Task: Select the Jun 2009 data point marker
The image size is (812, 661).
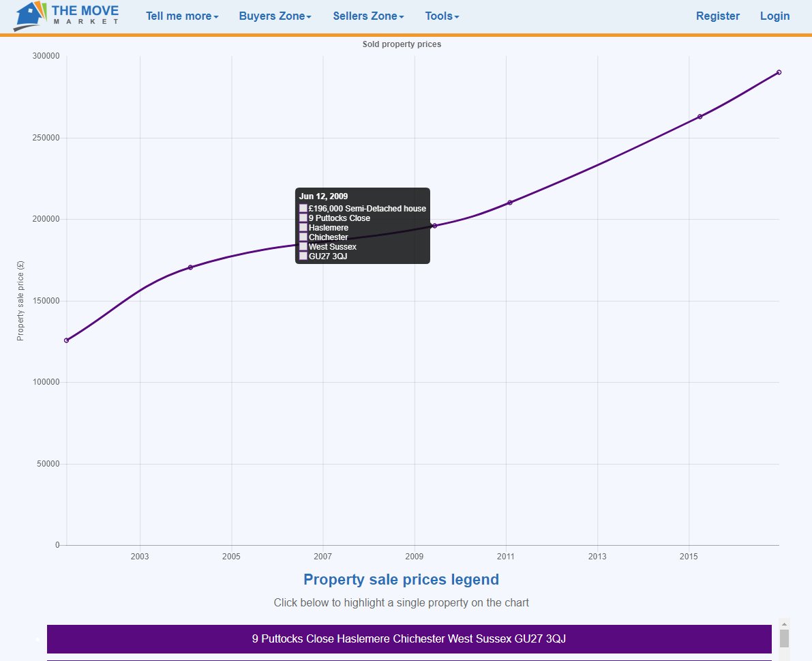Action: tap(434, 225)
